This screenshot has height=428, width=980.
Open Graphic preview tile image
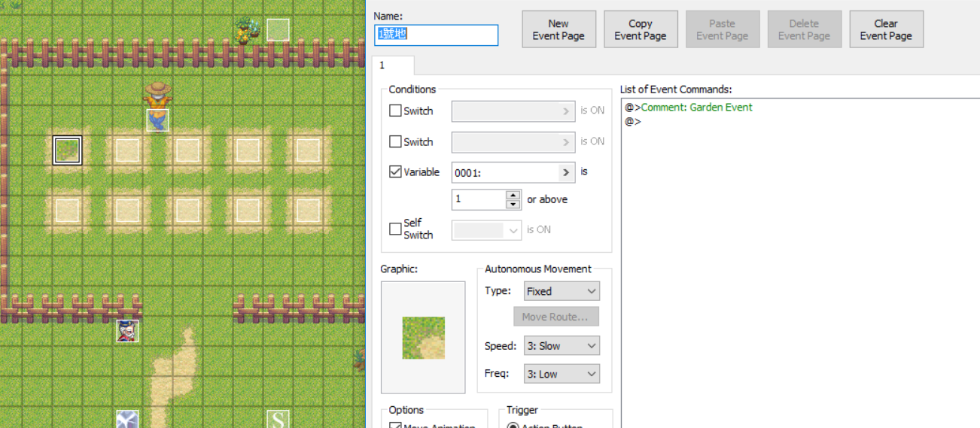423,337
